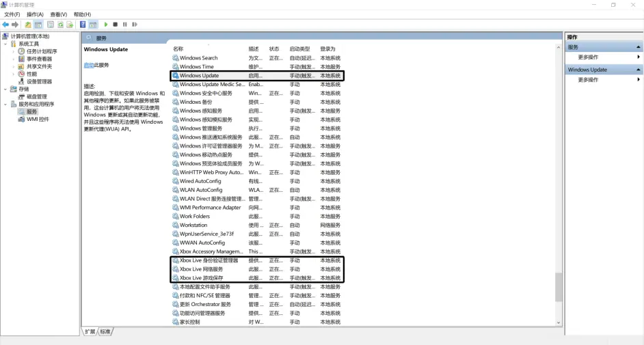The image size is (644, 345).
Task: Click the services list scrollbar thumb
Action: [x=558, y=287]
